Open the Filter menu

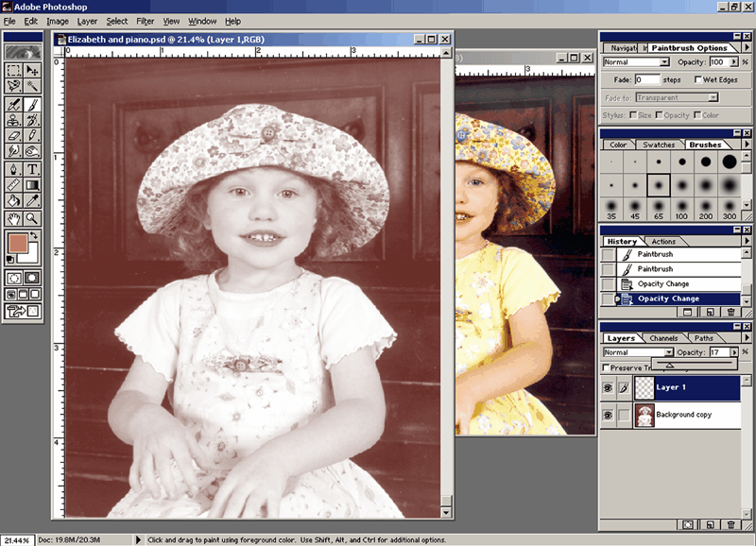coord(145,21)
